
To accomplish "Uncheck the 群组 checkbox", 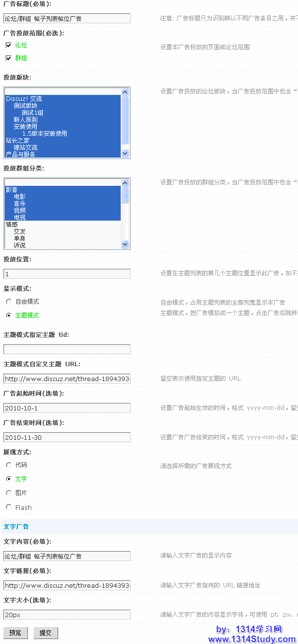I will (x=8, y=58).
